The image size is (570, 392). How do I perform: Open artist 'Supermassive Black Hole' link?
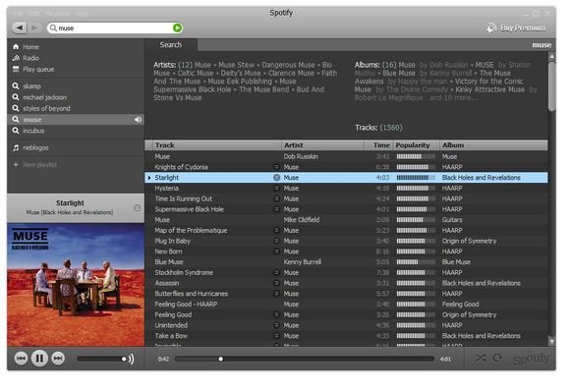click(192, 89)
